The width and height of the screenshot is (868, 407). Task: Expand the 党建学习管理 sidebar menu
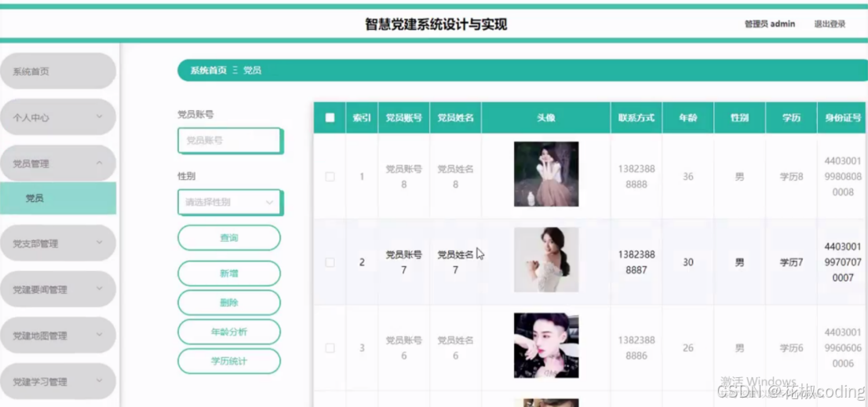coord(57,381)
